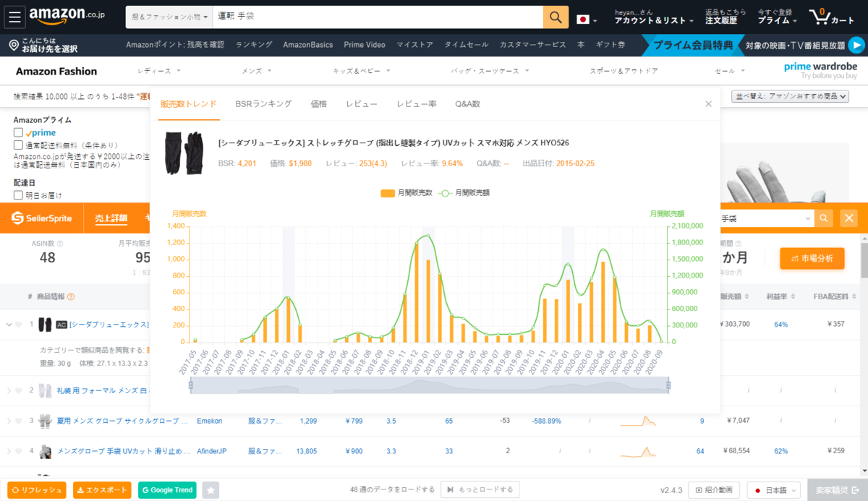The height and width of the screenshot is (501, 868).
Task: Click ASIN help question mark icon
Action: [59, 244]
